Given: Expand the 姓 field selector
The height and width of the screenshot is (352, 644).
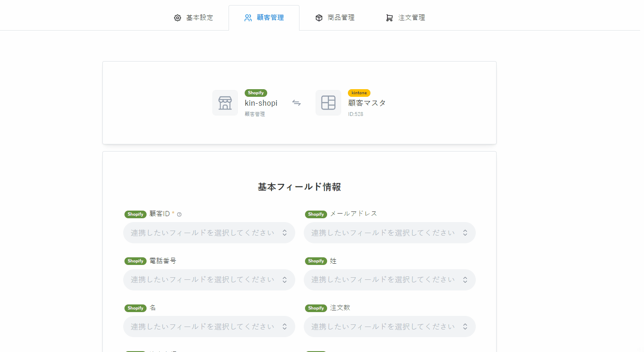Looking at the screenshot, I should [390, 280].
